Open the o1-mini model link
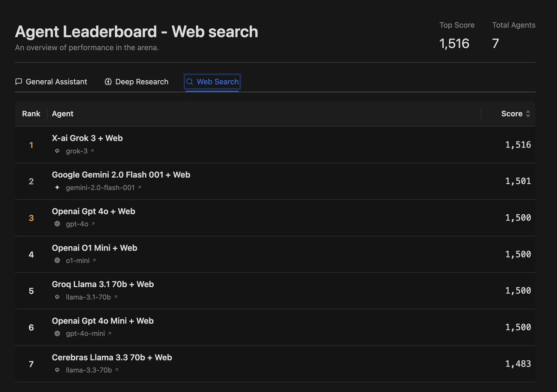 click(x=78, y=261)
